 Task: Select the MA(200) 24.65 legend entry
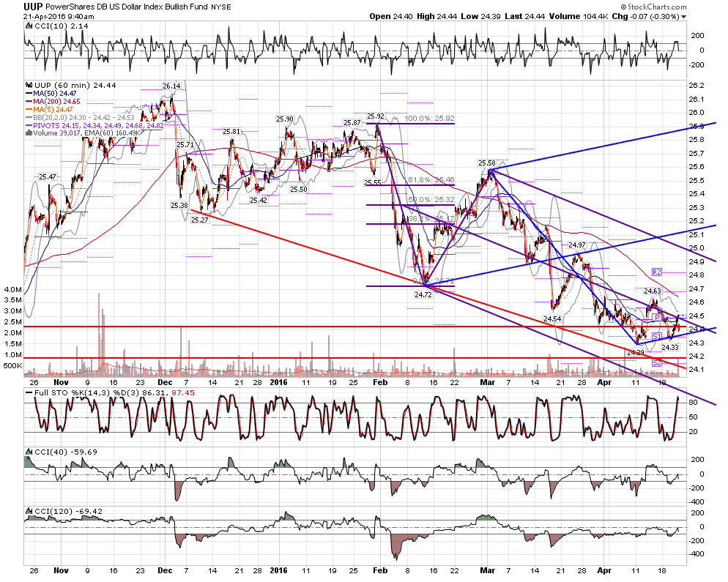pos(53,101)
